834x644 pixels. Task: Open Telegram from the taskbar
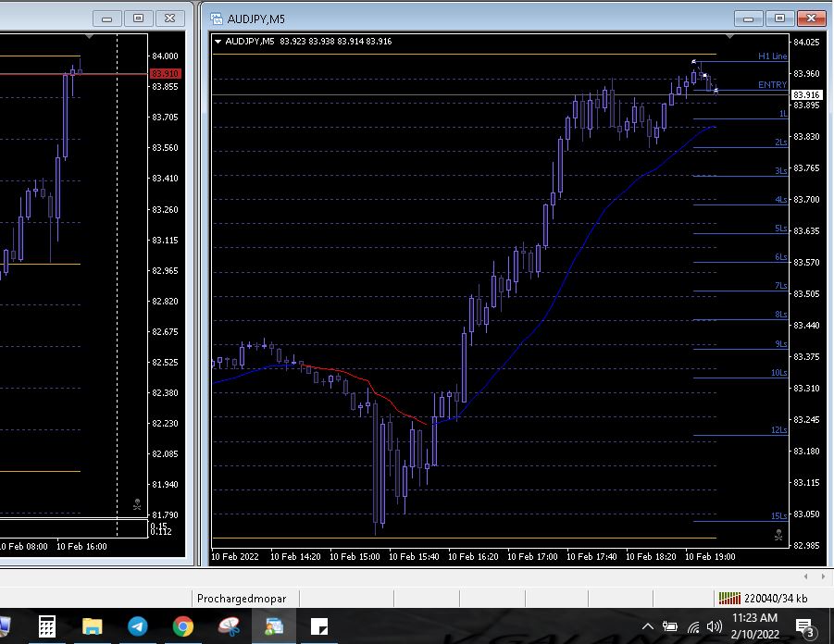click(x=137, y=627)
